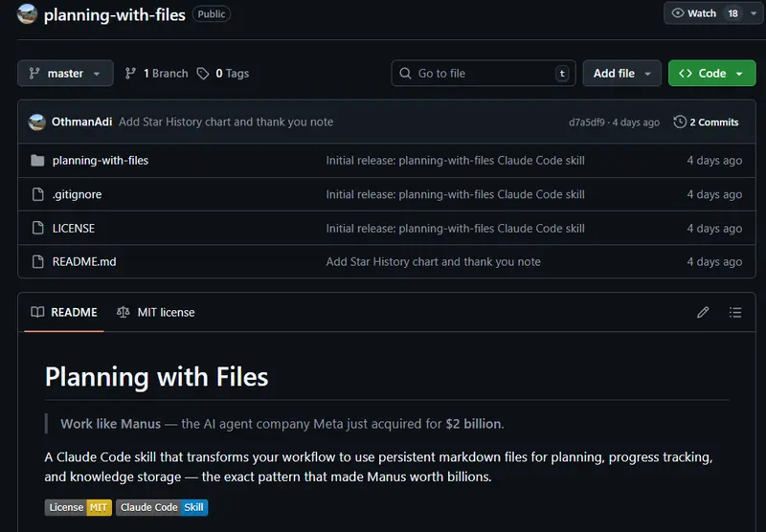Switch to the MIT license tab

(155, 312)
